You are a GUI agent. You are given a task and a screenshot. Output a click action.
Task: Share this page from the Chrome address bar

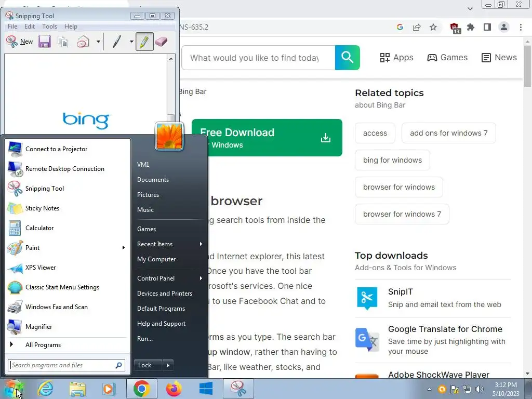click(x=417, y=27)
